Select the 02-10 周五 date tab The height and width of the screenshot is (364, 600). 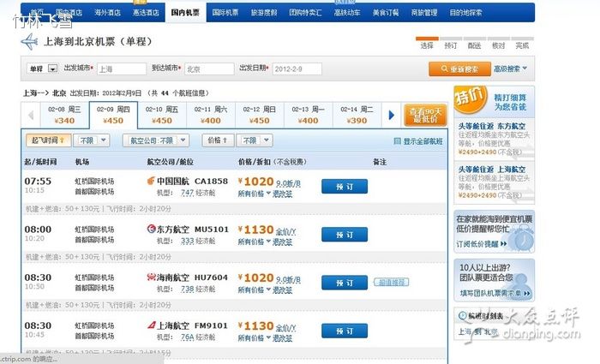click(x=162, y=115)
